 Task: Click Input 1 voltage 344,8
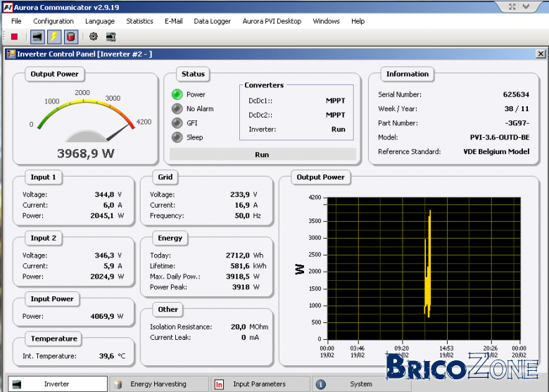(x=104, y=194)
